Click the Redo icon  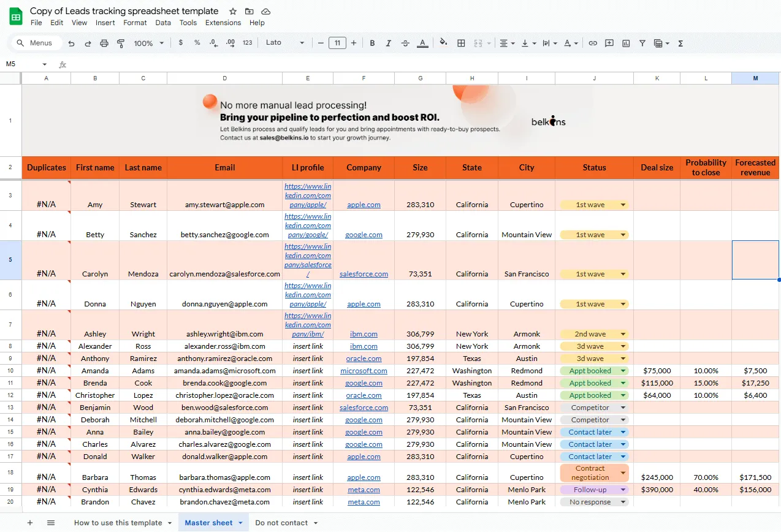coord(88,44)
